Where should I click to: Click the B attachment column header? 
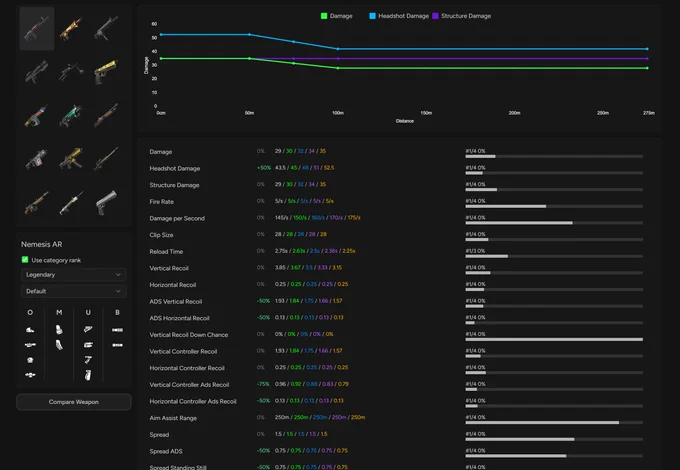(117, 312)
